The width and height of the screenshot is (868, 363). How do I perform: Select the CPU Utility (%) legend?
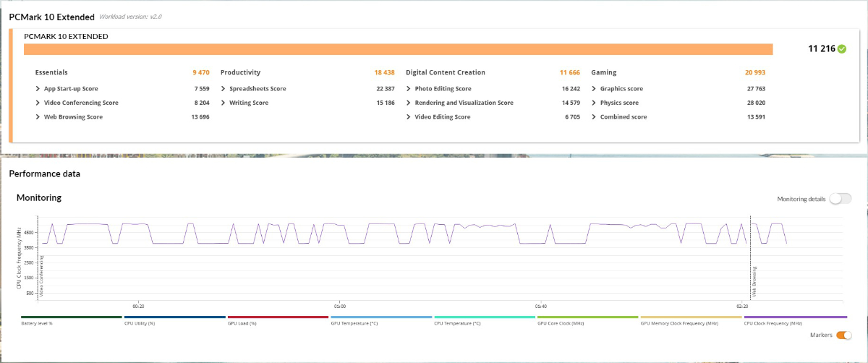(x=175, y=320)
